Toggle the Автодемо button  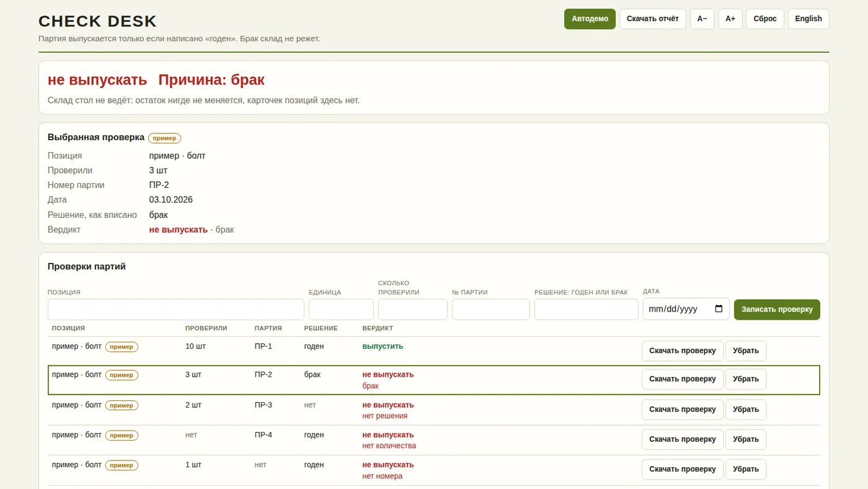pos(590,19)
